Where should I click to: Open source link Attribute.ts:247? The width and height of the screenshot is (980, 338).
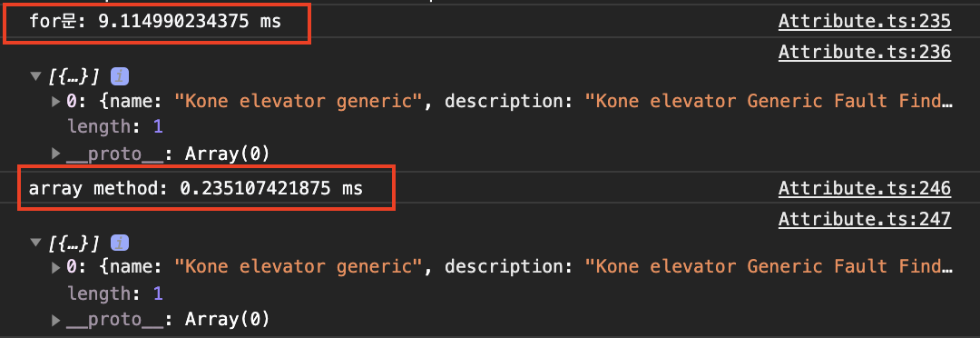(865, 218)
